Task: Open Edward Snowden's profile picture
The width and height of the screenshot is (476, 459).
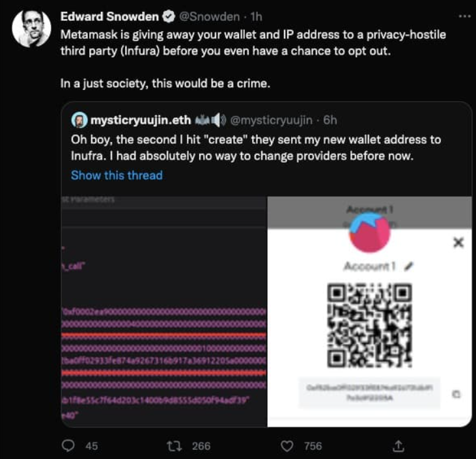Action: [31, 28]
